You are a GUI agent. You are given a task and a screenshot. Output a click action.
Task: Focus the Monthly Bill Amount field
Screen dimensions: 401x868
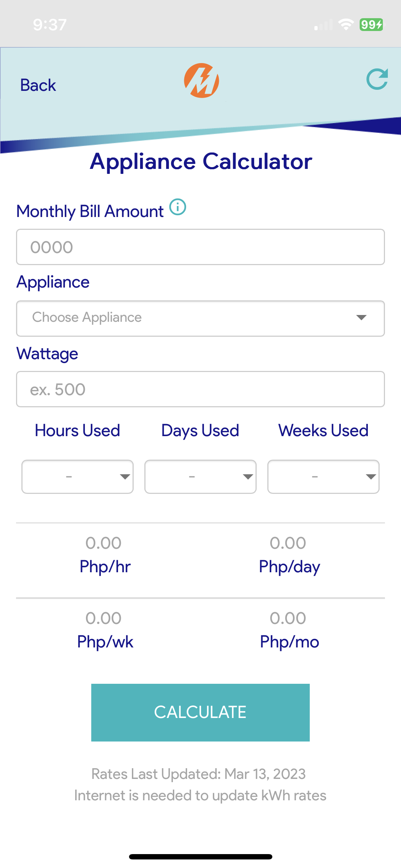(200, 247)
